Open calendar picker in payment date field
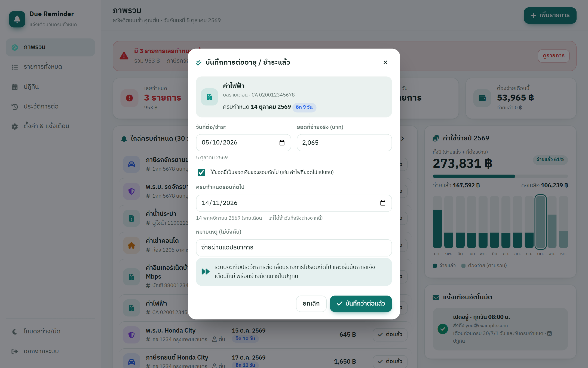The width and height of the screenshot is (588, 368). tap(282, 143)
